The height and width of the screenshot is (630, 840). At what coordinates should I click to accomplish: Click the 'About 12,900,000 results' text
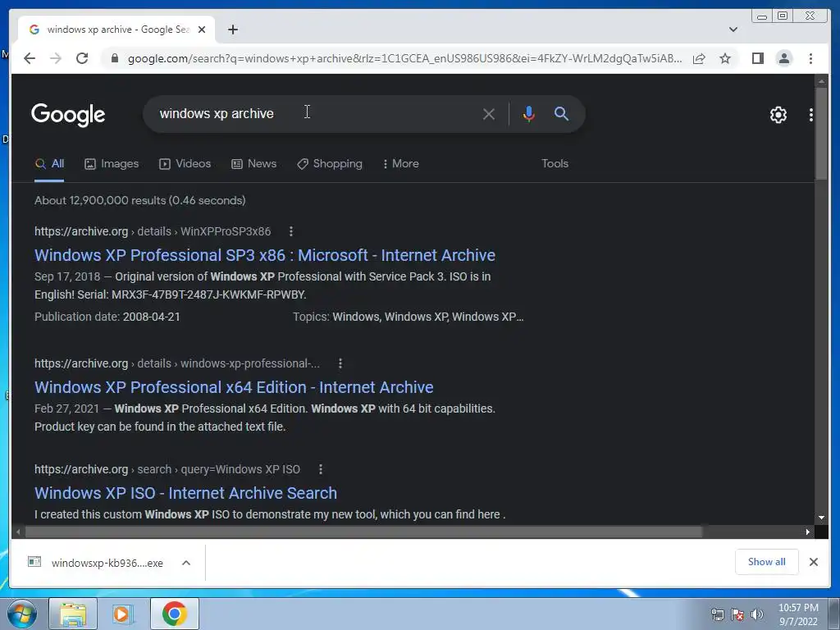(x=139, y=200)
